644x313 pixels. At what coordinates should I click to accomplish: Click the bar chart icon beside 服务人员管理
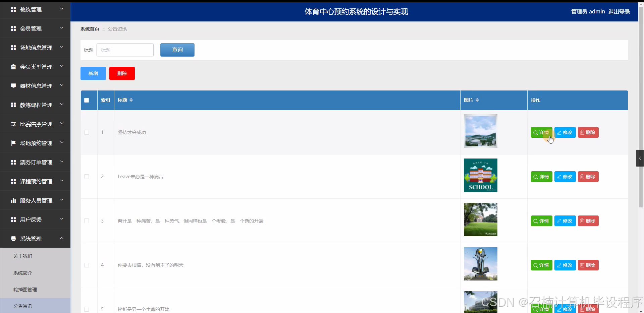[x=13, y=200]
